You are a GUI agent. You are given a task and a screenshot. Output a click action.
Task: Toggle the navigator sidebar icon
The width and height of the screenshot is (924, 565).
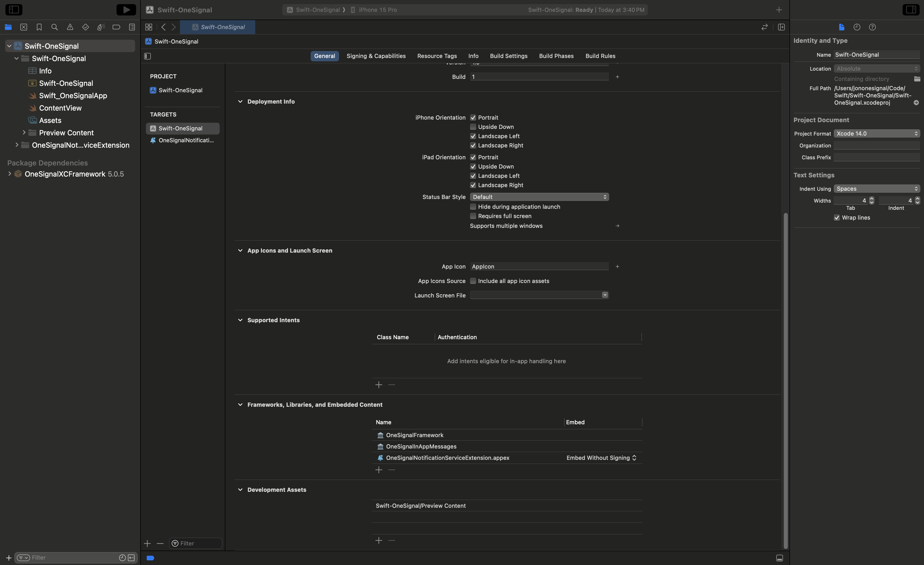point(14,10)
